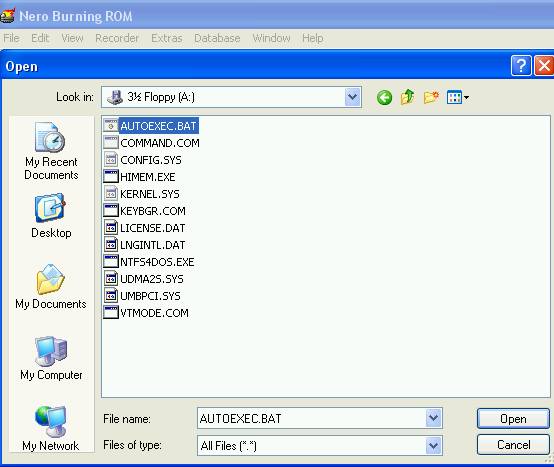Open the View Menu icon dropdown
This screenshot has height=467, width=554.
click(x=458, y=97)
